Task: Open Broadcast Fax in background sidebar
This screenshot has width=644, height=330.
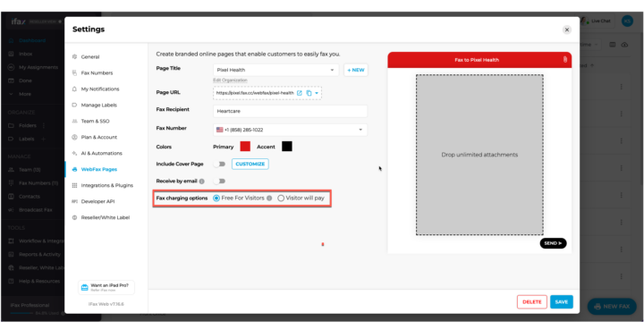Action: point(35,210)
